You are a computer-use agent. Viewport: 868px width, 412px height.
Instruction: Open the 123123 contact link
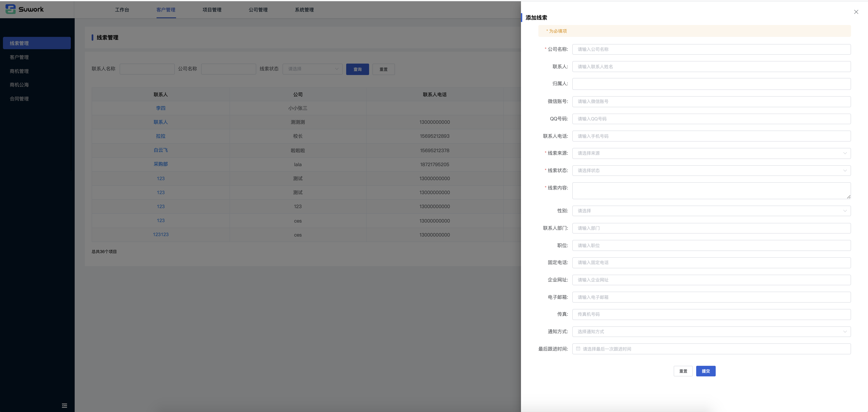(161, 234)
